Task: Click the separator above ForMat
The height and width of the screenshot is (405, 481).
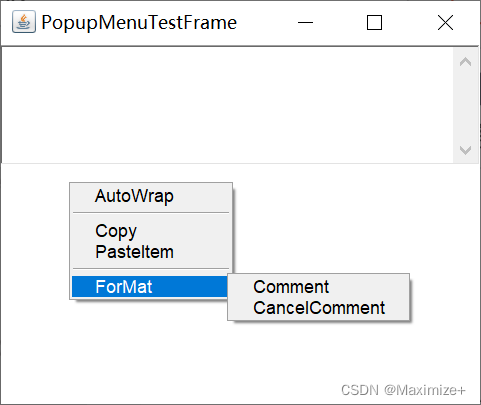Action: click(x=151, y=269)
